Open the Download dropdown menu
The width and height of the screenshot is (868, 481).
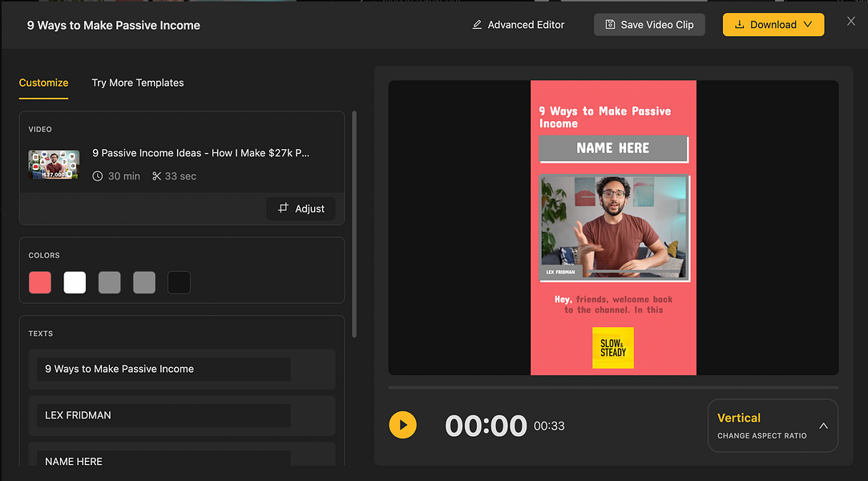pos(773,25)
